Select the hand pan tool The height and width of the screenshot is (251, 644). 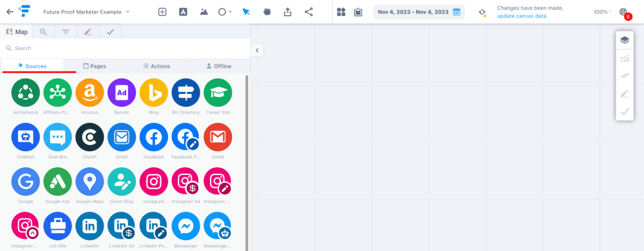pyautogui.click(x=267, y=12)
